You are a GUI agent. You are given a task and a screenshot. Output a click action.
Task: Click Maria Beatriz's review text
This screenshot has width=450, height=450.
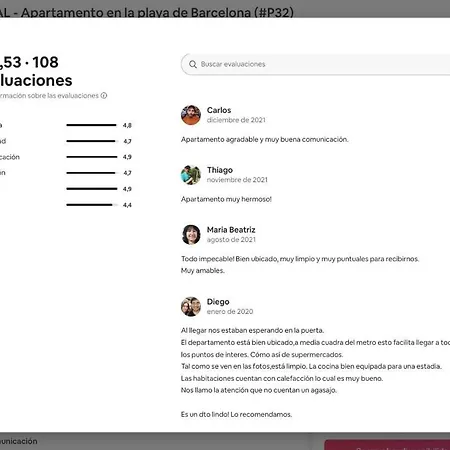pos(300,265)
